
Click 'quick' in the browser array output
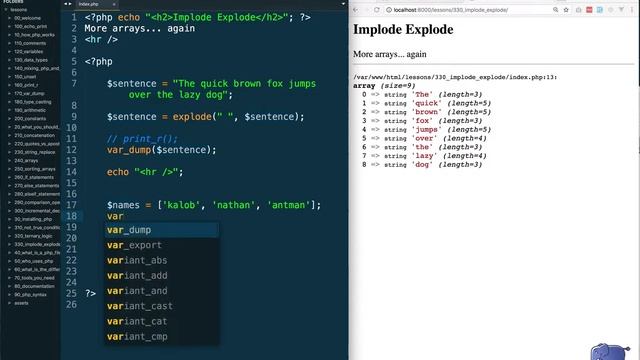pos(426,103)
